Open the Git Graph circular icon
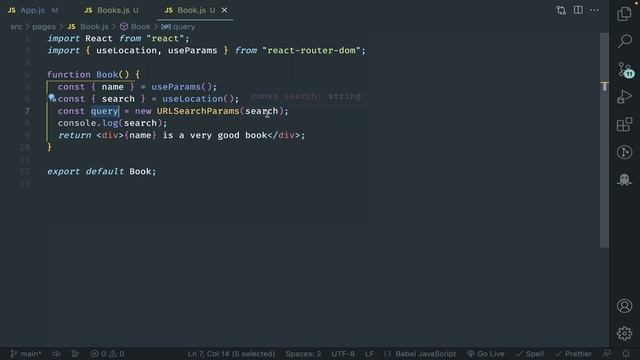The image size is (640, 360). click(624, 152)
